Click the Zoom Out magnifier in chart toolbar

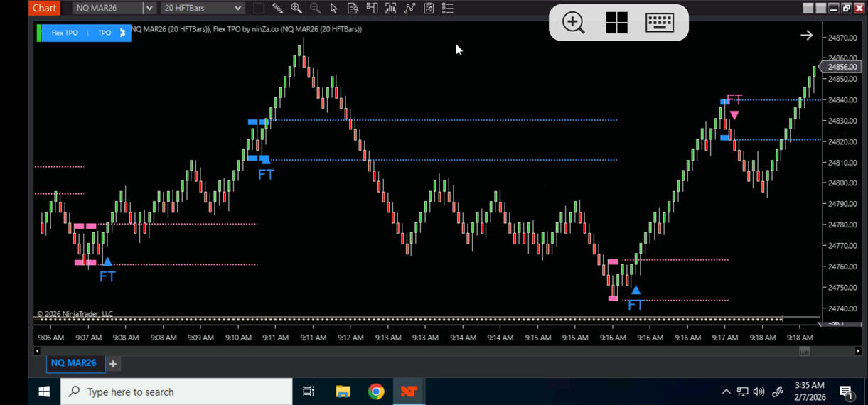pos(315,9)
